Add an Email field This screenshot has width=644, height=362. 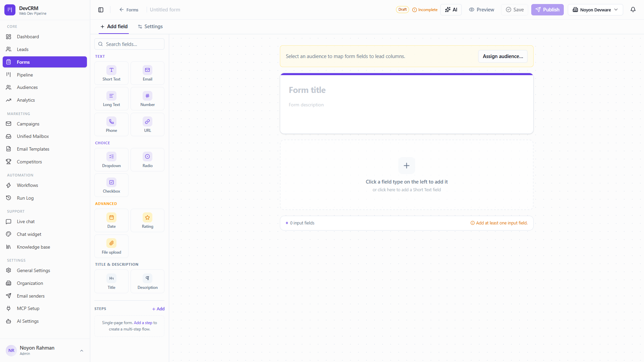[x=147, y=73]
